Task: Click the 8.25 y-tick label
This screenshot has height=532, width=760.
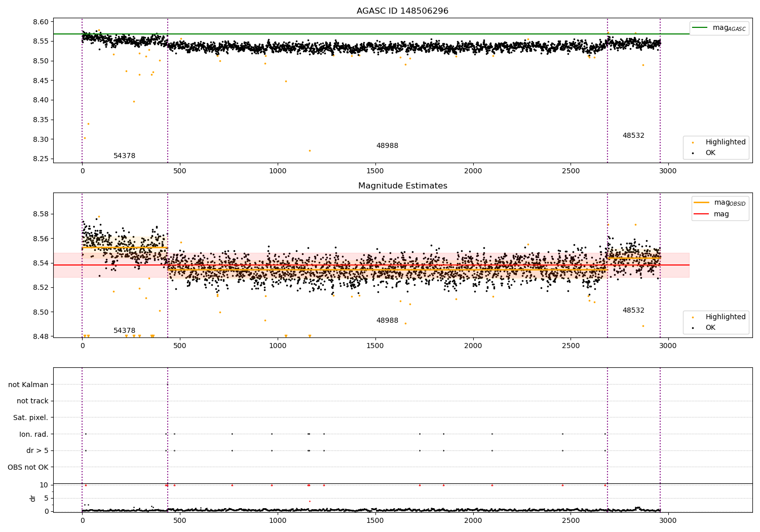Action: (x=41, y=159)
